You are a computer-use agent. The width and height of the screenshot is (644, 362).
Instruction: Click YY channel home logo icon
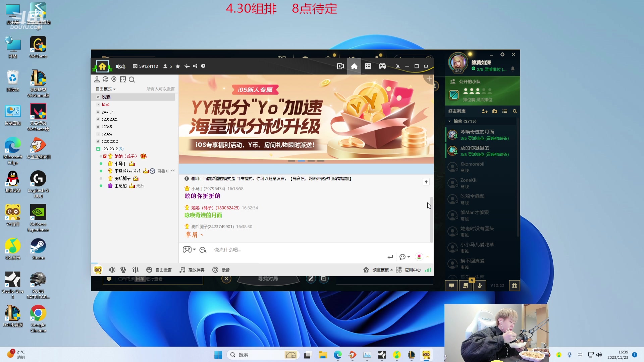click(102, 66)
